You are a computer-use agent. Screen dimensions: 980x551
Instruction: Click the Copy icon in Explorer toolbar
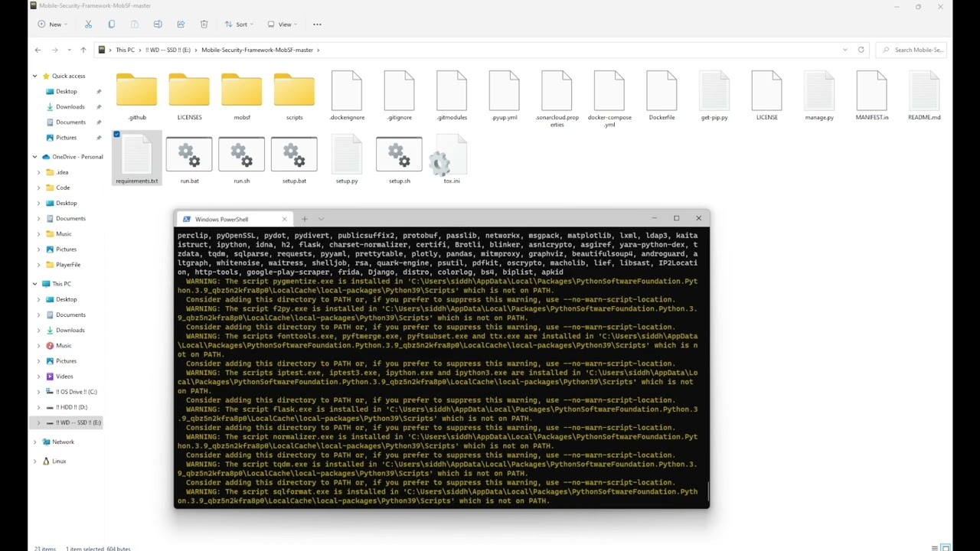(111, 24)
